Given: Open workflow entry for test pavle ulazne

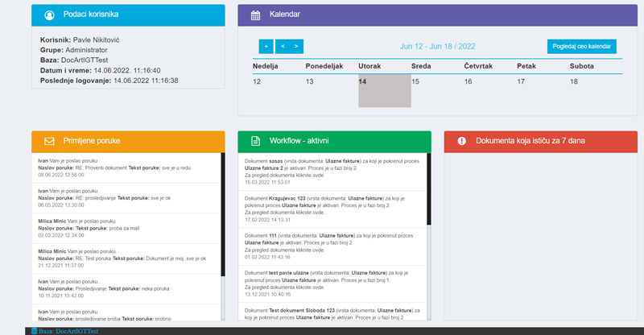Looking at the screenshot, I should click(332, 284).
